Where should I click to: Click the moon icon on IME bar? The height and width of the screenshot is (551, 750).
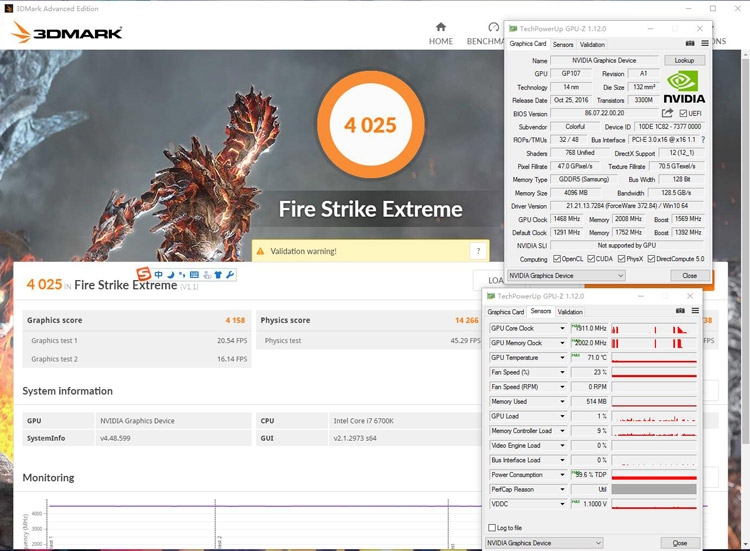click(170, 275)
